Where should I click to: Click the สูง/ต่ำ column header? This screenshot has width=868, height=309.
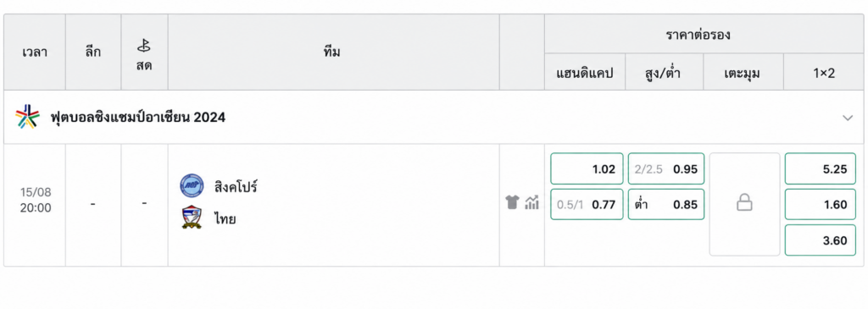click(665, 73)
